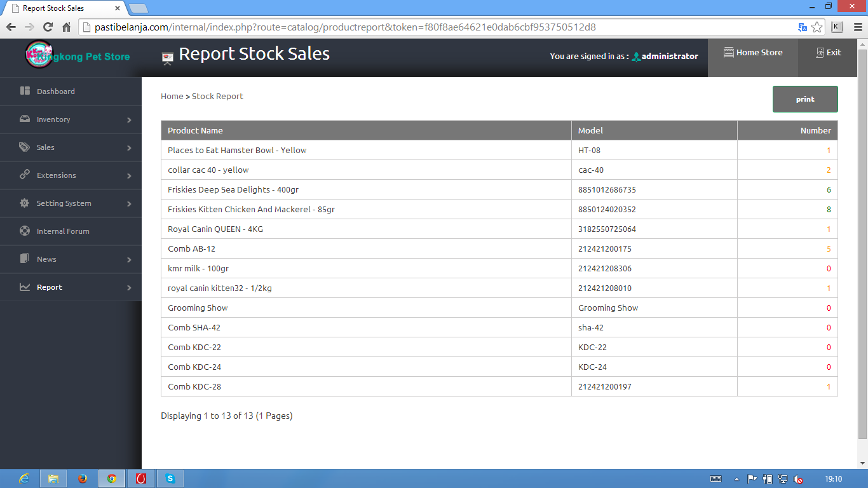Click the Internal Forum lifebuoy icon
This screenshot has height=488, width=868.
tap(25, 231)
